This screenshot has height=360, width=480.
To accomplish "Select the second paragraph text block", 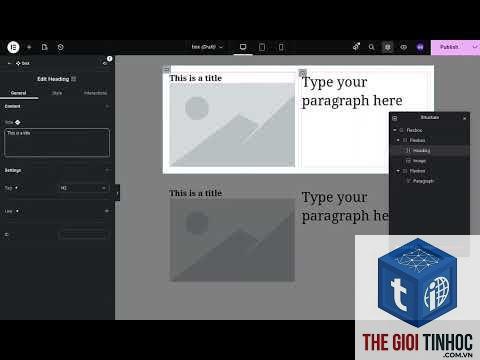I will click(345, 207).
